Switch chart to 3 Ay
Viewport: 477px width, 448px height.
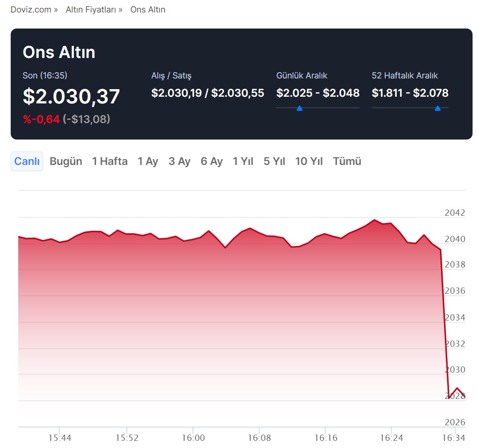coord(179,161)
